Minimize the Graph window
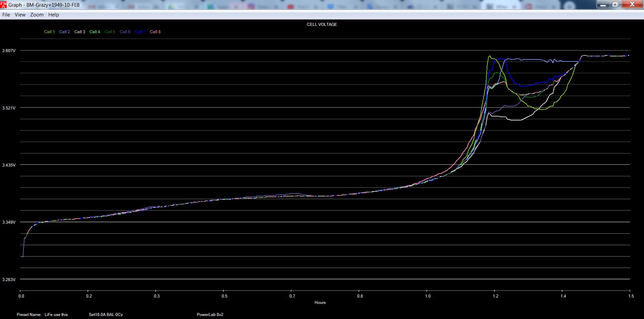Screen dimensions: 644x319 coord(603,4)
